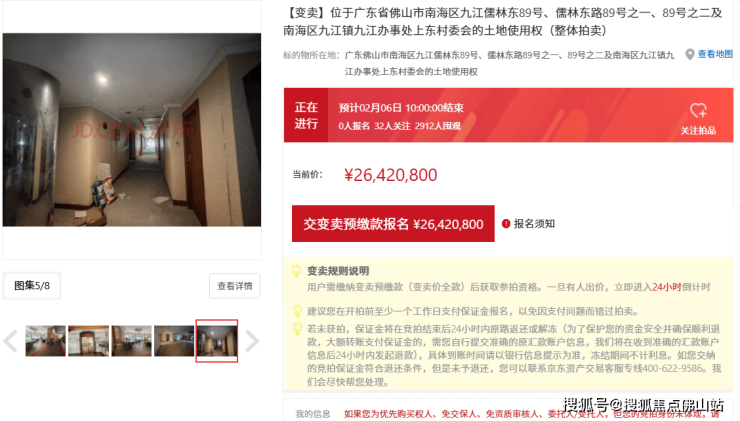Image resolution: width=740 pixels, height=421 pixels.
Task: Click the red 报名须知 exclamation icon
Action: (x=506, y=224)
